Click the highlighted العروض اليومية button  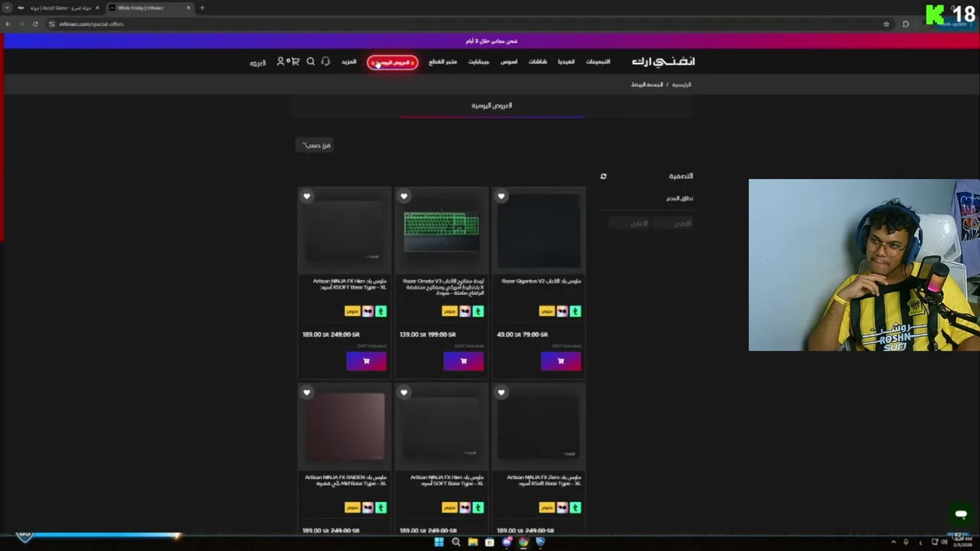click(x=393, y=62)
